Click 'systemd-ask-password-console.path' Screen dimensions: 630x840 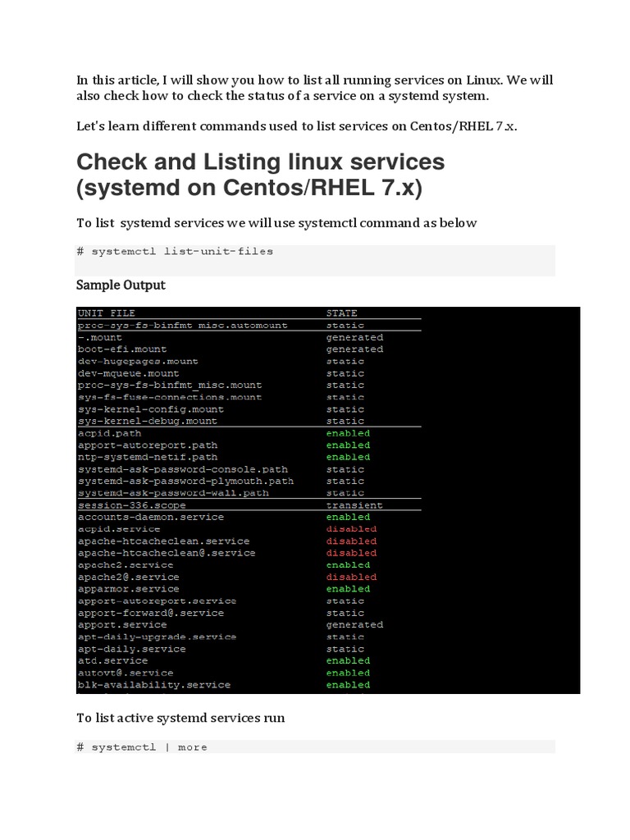tap(183, 469)
